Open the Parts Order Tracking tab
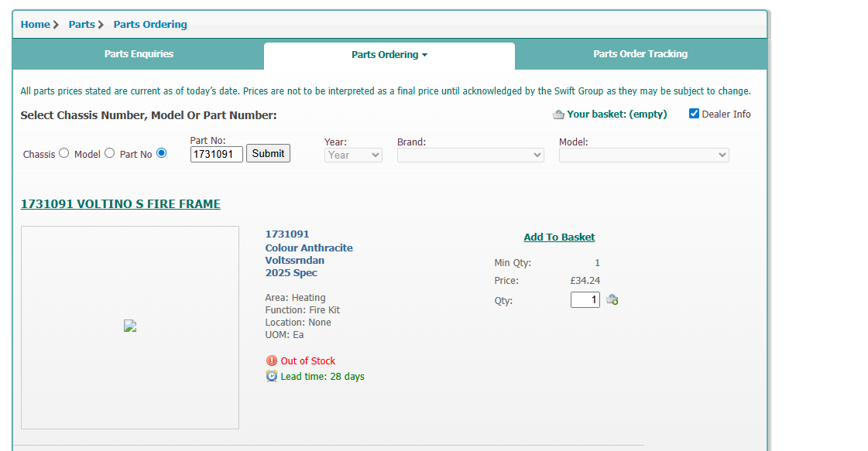 point(640,54)
